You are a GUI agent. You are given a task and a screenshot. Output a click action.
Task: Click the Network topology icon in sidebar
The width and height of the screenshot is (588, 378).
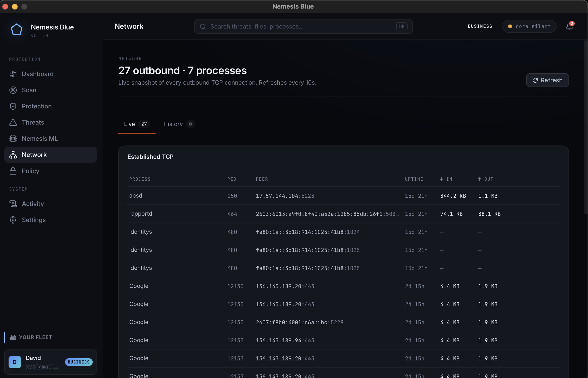13,155
